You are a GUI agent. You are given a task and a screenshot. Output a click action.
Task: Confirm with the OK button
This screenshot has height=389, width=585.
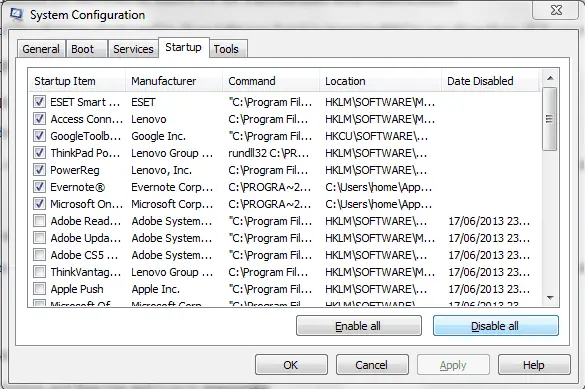click(291, 365)
